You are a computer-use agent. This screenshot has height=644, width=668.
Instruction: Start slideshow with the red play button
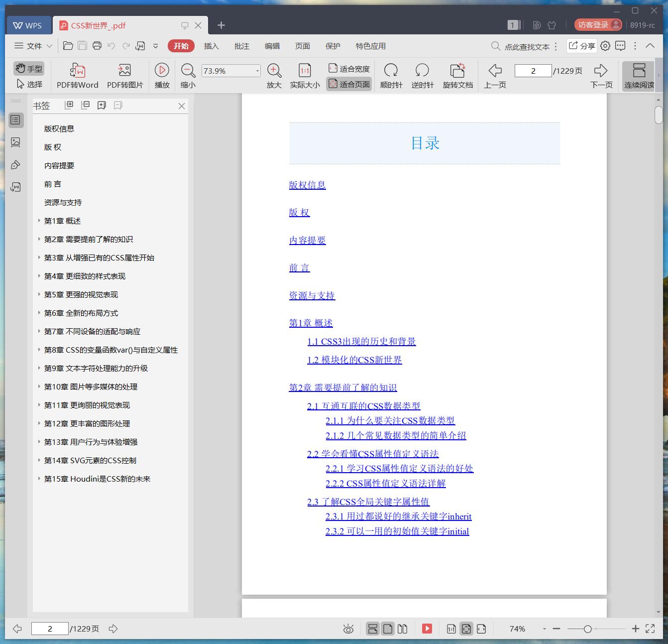tap(427, 629)
